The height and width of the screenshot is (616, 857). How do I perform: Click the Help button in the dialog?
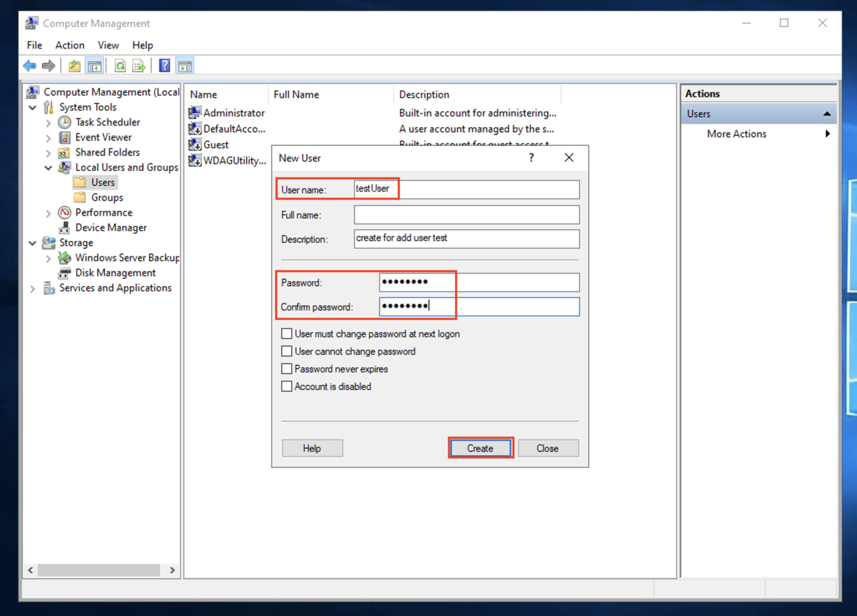(312, 448)
